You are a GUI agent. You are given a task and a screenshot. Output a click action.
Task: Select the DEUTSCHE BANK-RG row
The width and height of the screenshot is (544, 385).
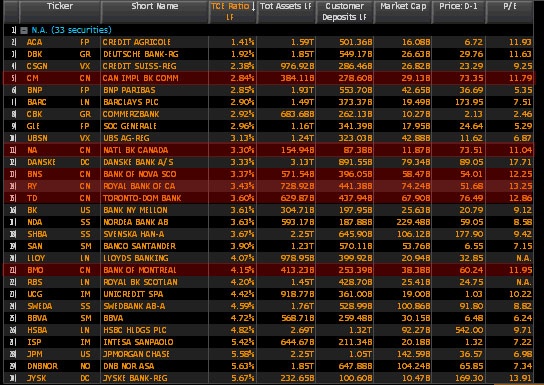[x=268, y=54]
